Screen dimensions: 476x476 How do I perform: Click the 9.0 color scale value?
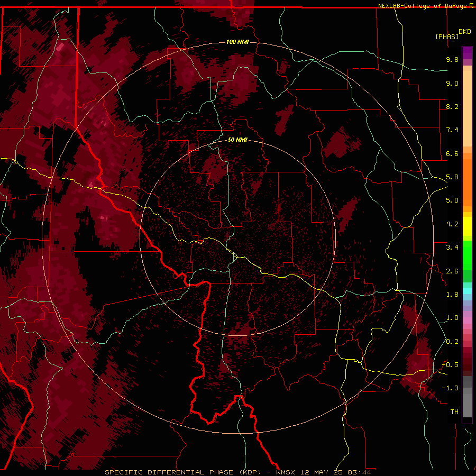pyautogui.click(x=452, y=83)
